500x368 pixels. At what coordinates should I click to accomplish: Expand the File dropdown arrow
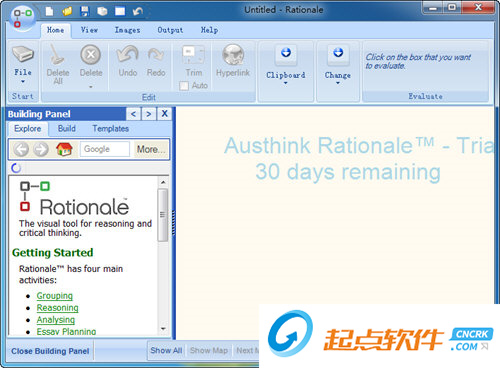(23, 81)
